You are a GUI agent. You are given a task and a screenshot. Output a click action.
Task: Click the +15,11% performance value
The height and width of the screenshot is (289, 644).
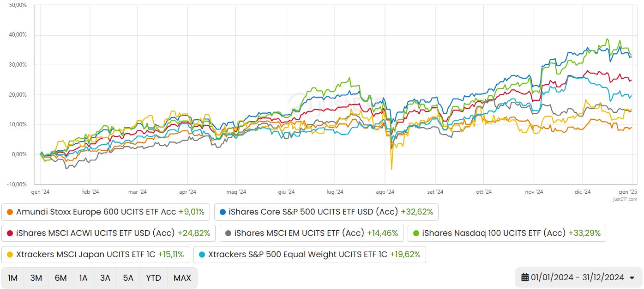[171, 254]
